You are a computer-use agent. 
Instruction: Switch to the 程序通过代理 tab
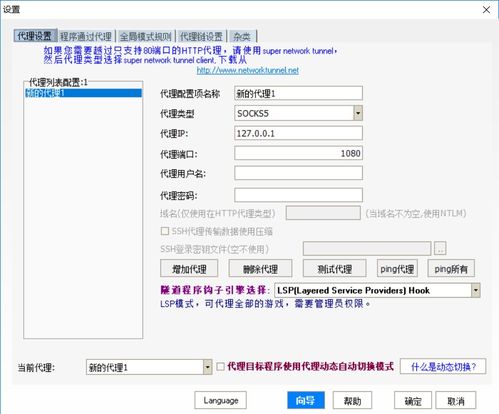click(86, 36)
